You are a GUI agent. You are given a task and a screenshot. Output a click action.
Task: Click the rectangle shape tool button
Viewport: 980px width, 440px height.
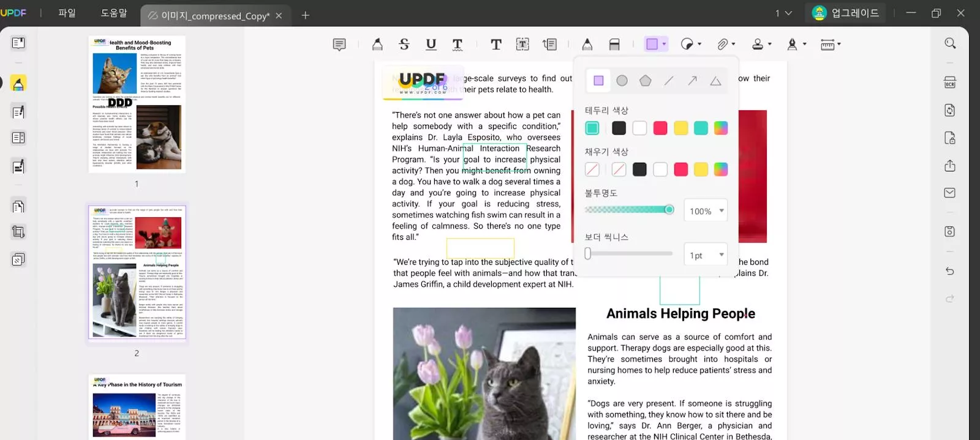point(652,44)
